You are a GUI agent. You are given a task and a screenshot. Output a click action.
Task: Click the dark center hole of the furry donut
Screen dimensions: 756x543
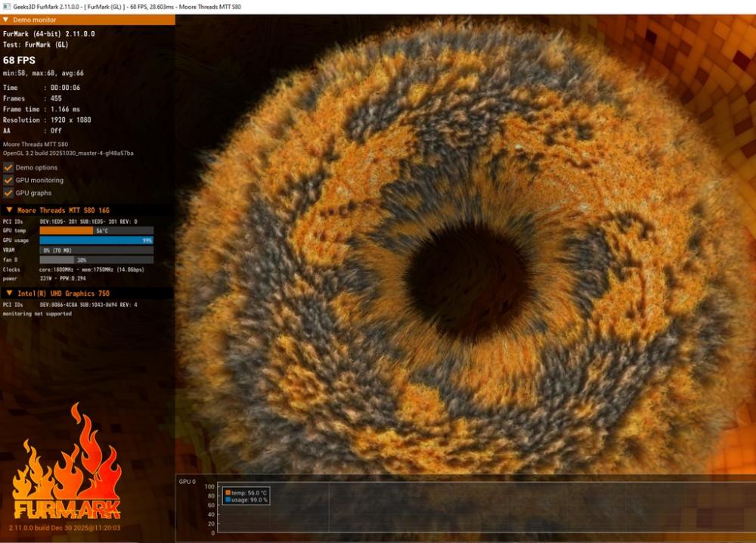[x=466, y=278]
